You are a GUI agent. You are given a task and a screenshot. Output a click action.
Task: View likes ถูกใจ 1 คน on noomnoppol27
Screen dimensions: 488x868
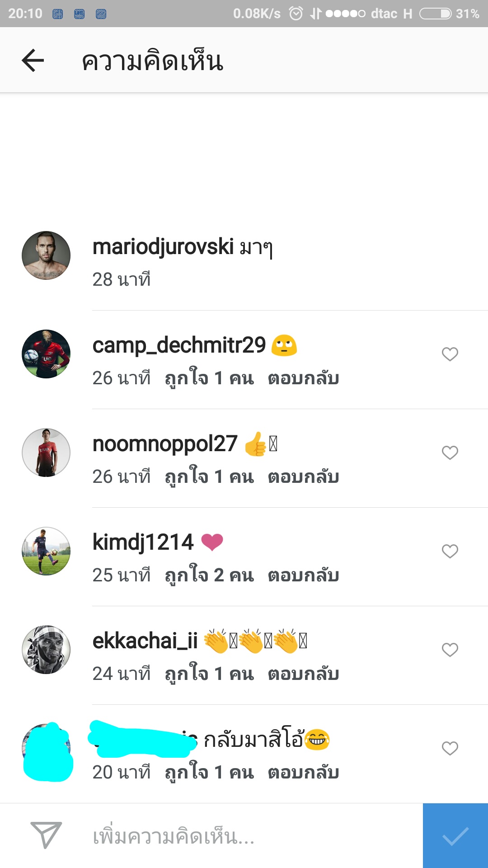[209, 476]
